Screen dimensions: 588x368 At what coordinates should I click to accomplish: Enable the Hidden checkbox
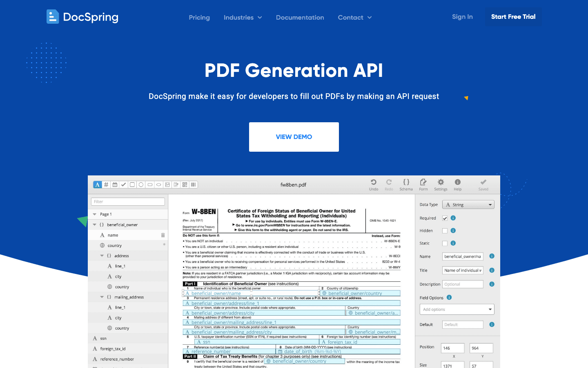click(x=445, y=231)
